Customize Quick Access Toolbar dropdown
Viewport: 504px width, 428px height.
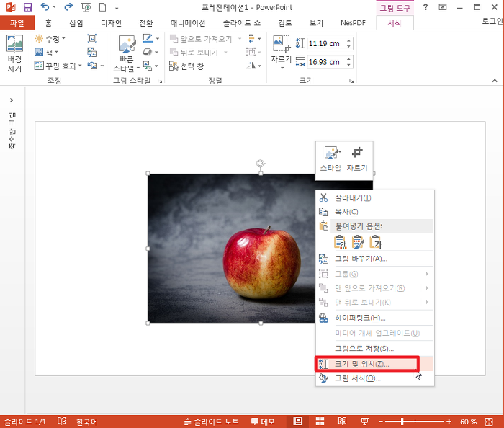pyautogui.click(x=117, y=7)
